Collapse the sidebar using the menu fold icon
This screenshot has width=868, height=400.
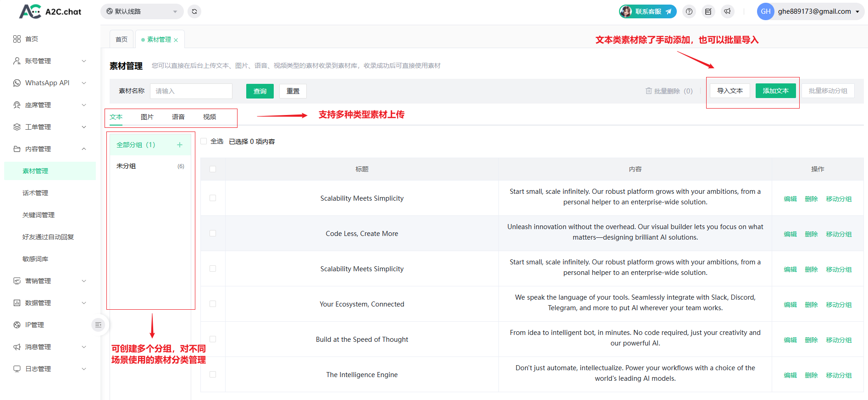pos(98,325)
